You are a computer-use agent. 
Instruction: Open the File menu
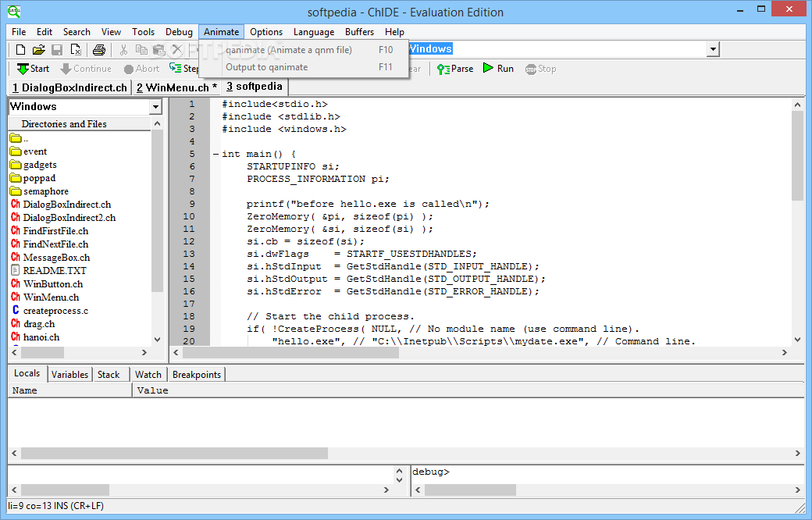click(x=19, y=31)
